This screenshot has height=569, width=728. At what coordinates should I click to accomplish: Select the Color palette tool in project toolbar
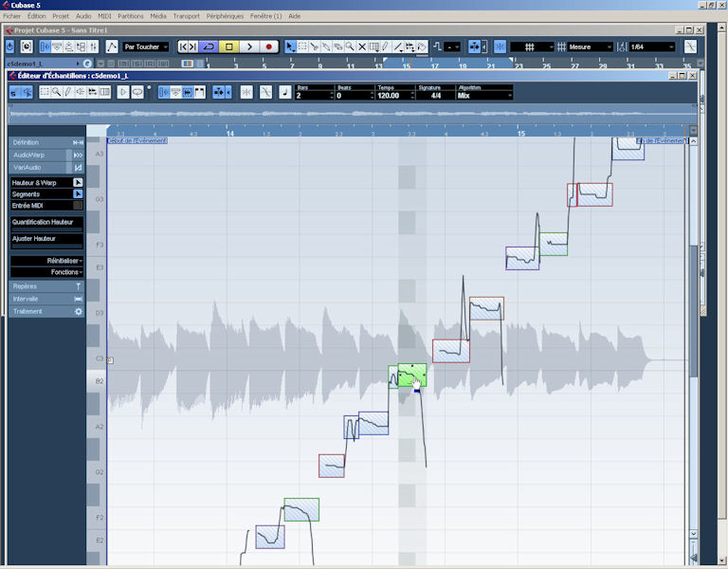tap(422, 46)
